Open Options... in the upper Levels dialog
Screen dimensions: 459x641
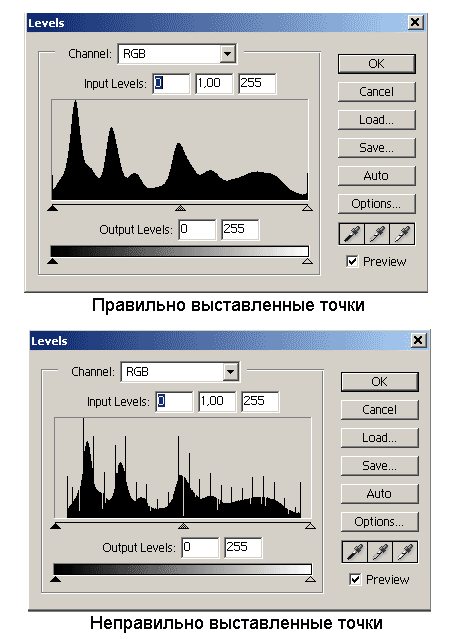[376, 204]
